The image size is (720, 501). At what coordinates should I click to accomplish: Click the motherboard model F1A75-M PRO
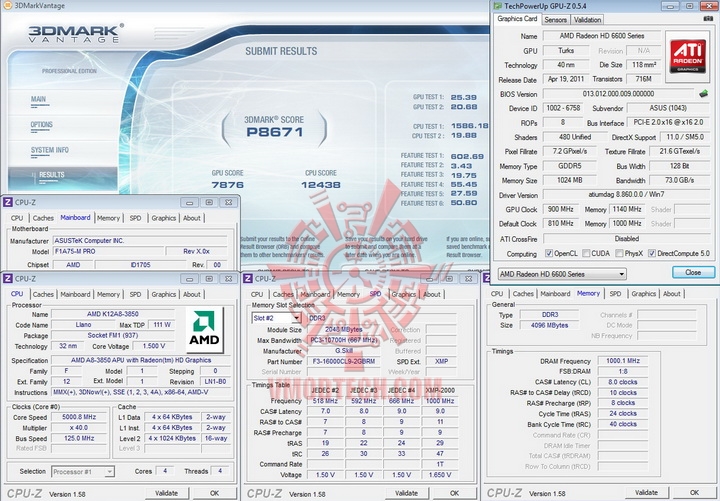[x=108, y=251]
